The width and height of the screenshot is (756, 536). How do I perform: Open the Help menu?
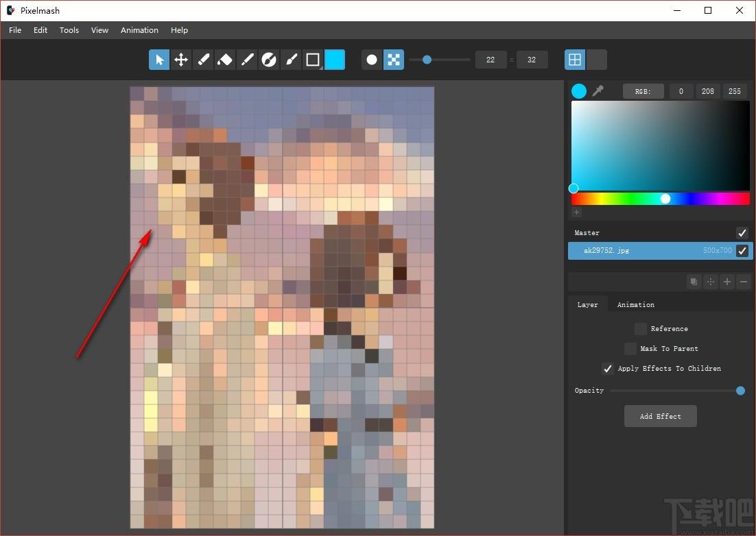click(x=179, y=30)
